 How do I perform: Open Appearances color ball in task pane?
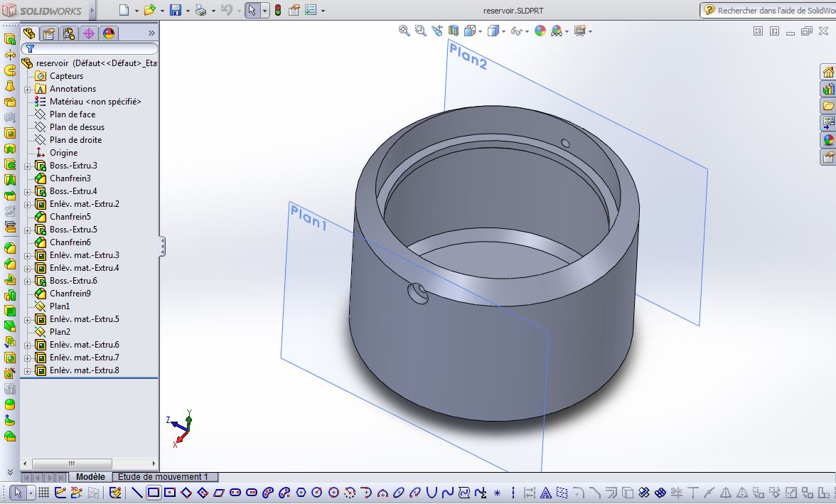point(828,140)
